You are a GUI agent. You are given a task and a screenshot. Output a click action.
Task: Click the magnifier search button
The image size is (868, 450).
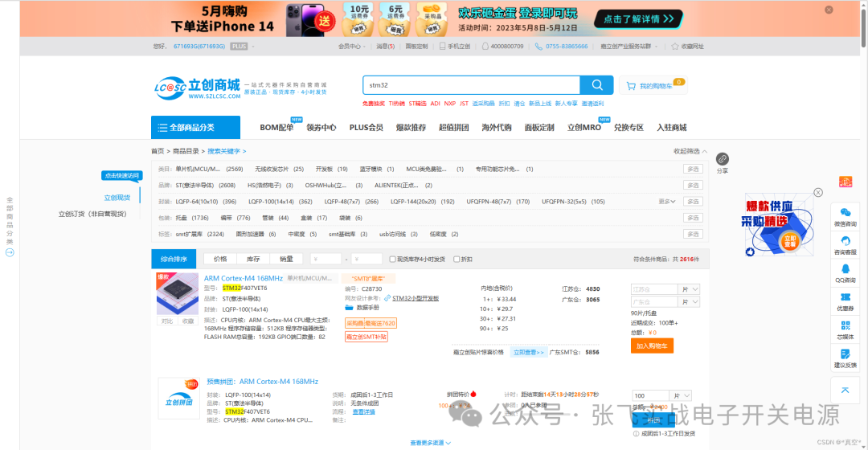tap(596, 84)
